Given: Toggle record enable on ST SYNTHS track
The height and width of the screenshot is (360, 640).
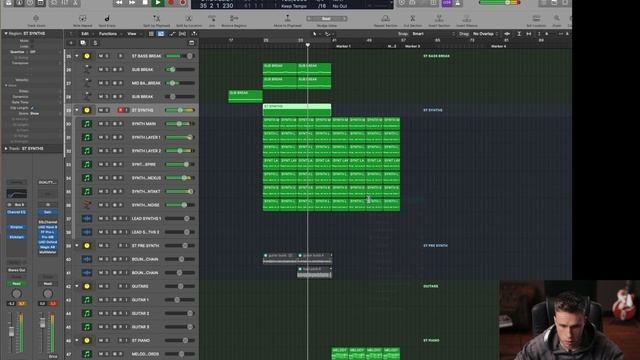Looking at the screenshot, I should pos(120,110).
